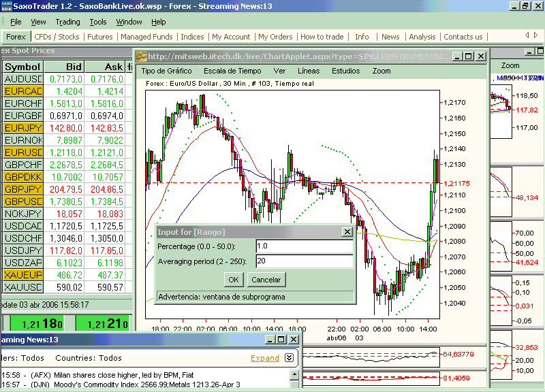Switch to the Forex tab
545x392 pixels.
tap(16, 37)
